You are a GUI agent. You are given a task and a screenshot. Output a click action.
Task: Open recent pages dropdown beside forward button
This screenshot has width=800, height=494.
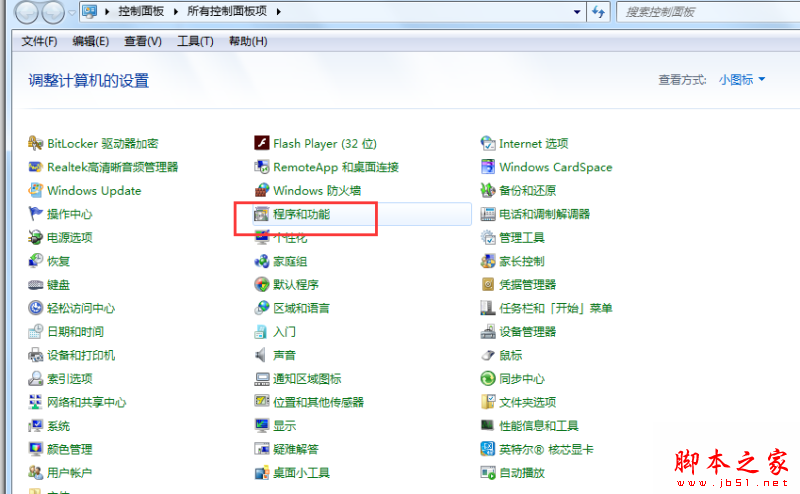(72, 13)
